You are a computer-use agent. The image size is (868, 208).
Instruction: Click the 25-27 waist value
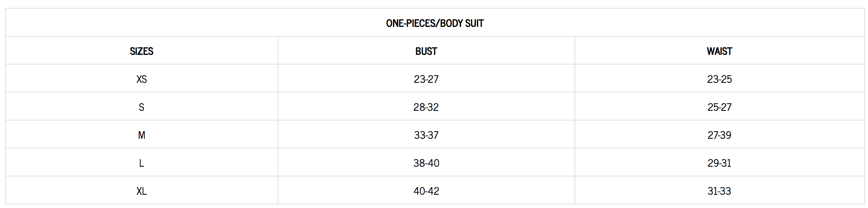pos(719,107)
